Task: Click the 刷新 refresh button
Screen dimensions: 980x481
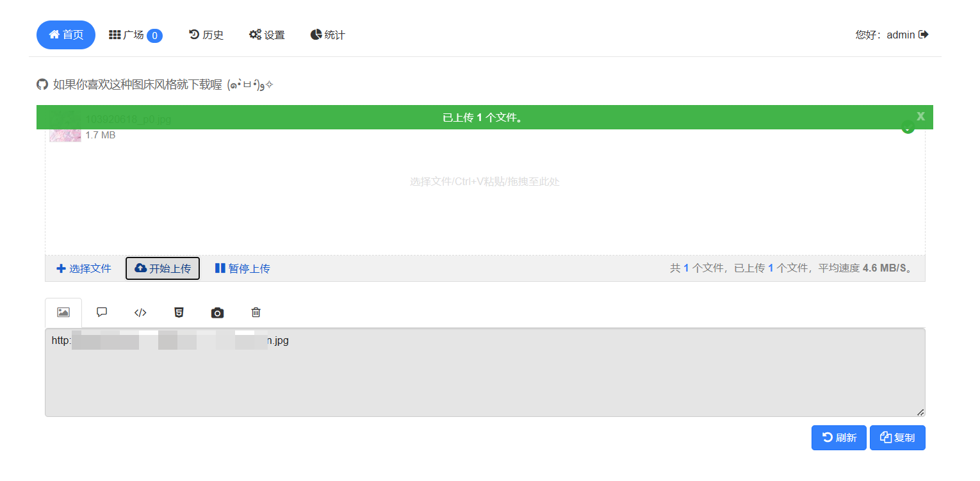Action: coord(838,437)
